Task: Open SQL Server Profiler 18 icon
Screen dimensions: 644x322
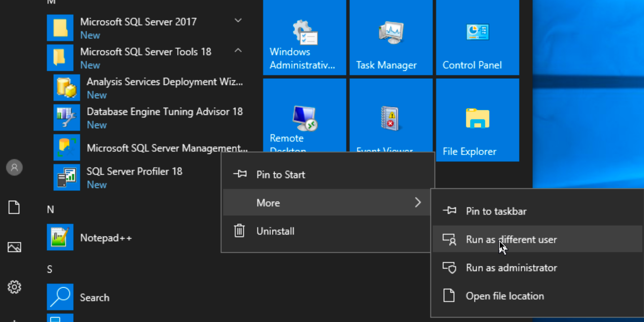Action: 67,178
